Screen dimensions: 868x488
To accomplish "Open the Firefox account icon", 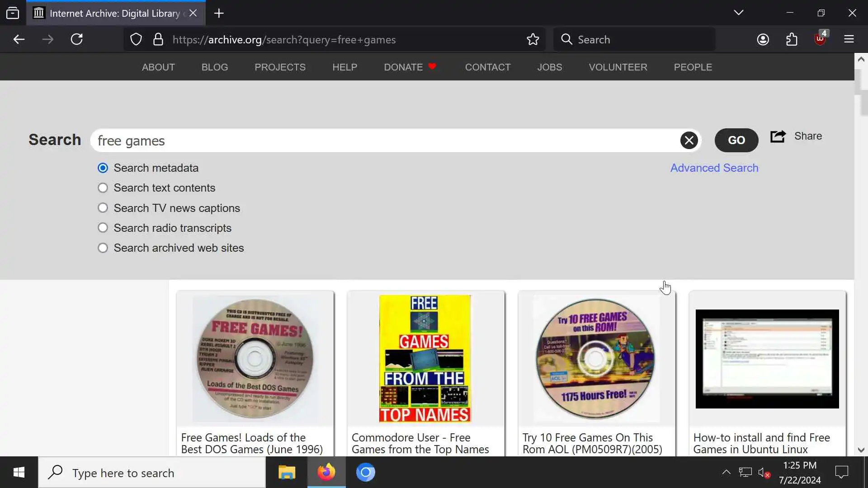I will [763, 40].
